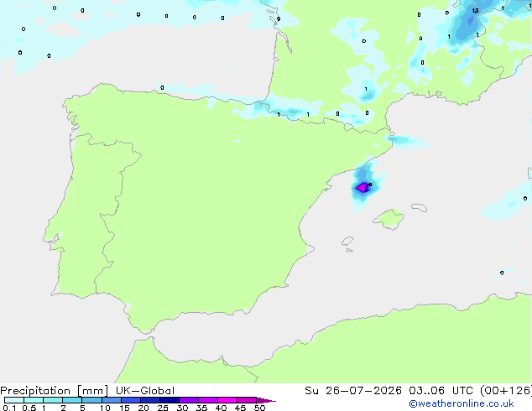Click the 30–35 mm purple swatch

point(189,400)
